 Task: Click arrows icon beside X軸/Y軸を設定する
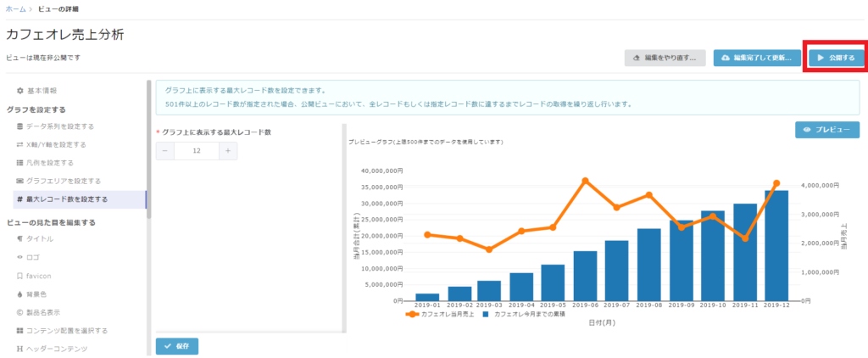20,144
